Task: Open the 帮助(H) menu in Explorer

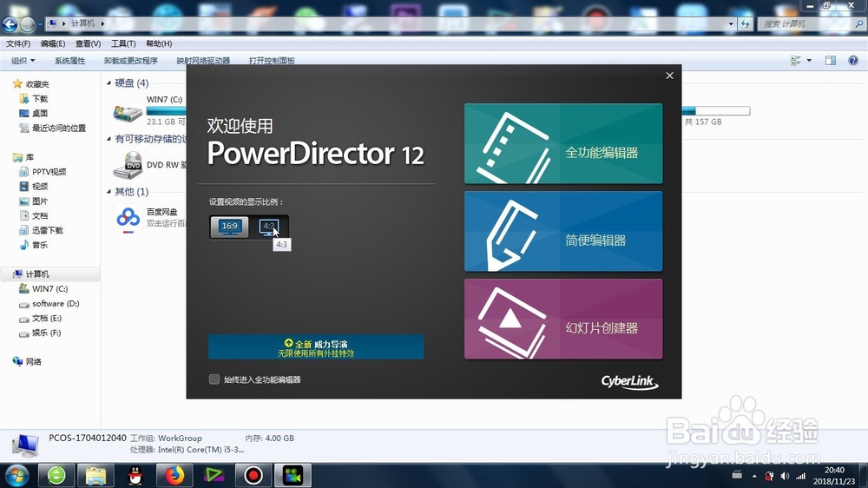Action: (x=159, y=43)
